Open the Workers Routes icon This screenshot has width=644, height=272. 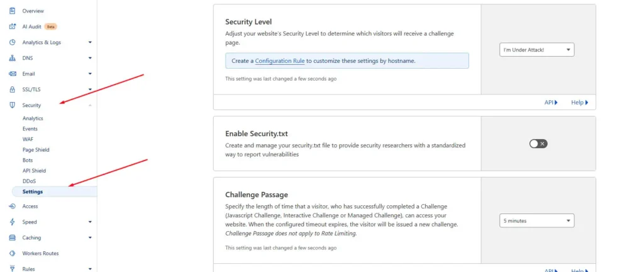click(x=13, y=253)
